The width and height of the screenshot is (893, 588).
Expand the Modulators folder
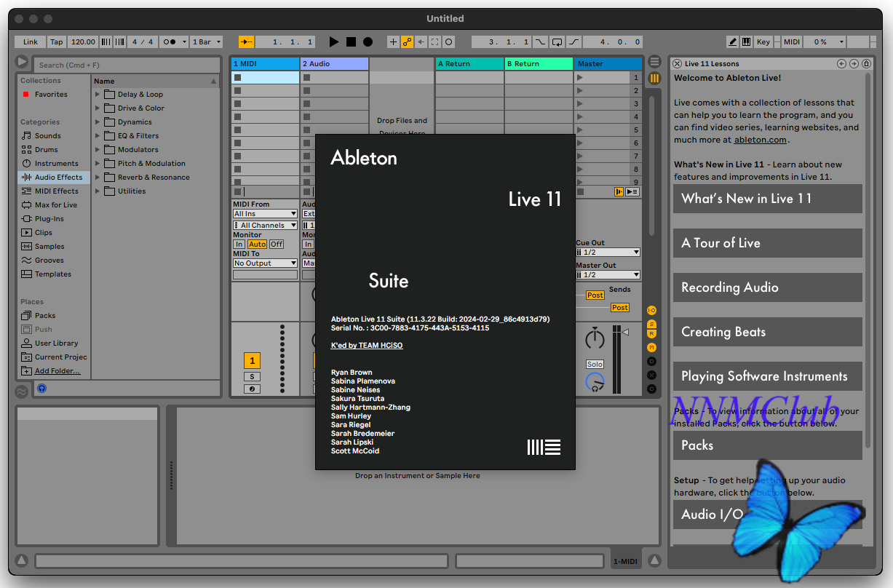tap(98, 150)
